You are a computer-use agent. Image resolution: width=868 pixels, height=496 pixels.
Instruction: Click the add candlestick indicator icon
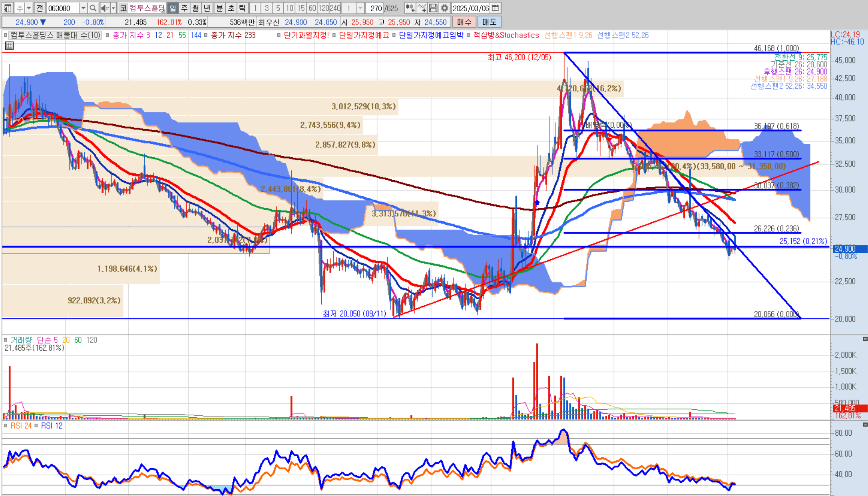410,8
